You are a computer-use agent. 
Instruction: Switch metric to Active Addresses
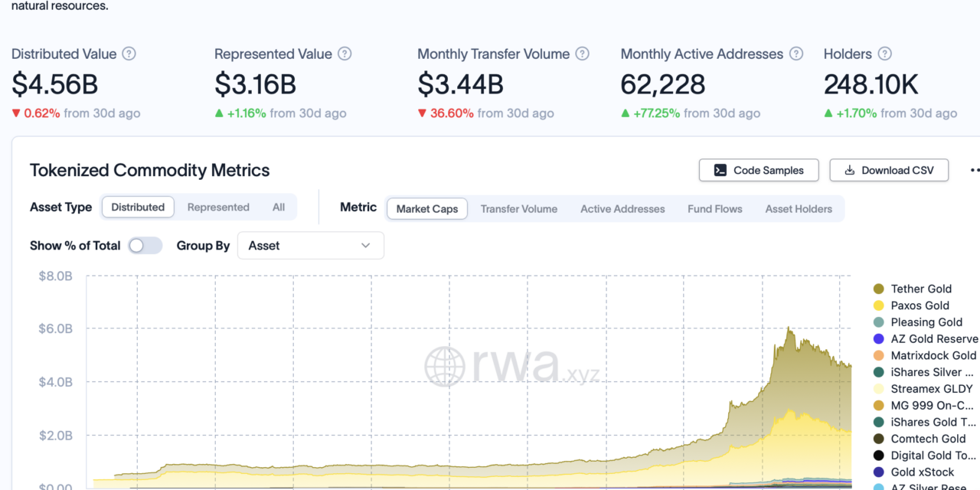click(622, 208)
